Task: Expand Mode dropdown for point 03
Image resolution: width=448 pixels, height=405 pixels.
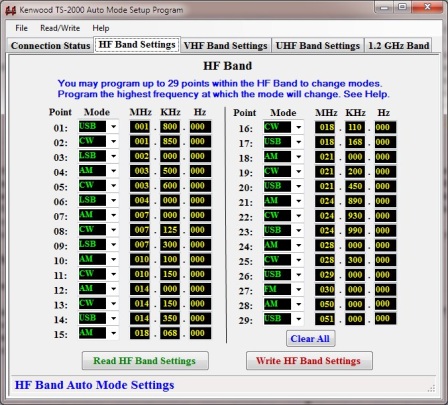Action: (x=113, y=156)
